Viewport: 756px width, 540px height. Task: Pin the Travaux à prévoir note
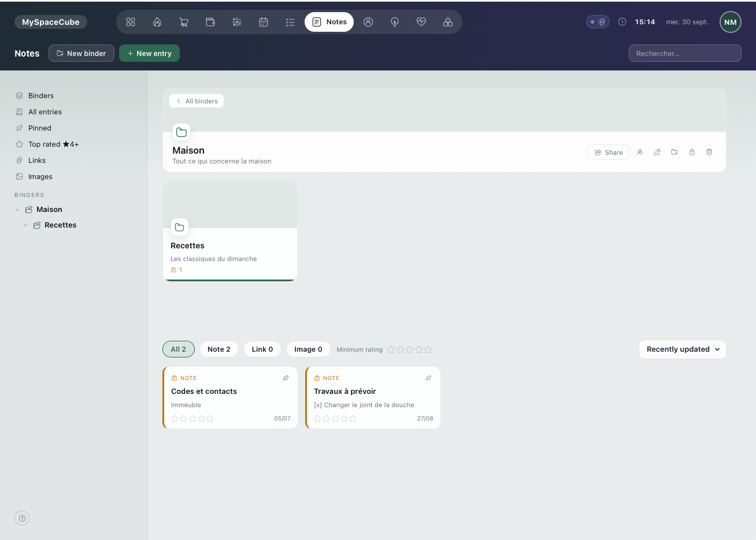pyautogui.click(x=428, y=378)
